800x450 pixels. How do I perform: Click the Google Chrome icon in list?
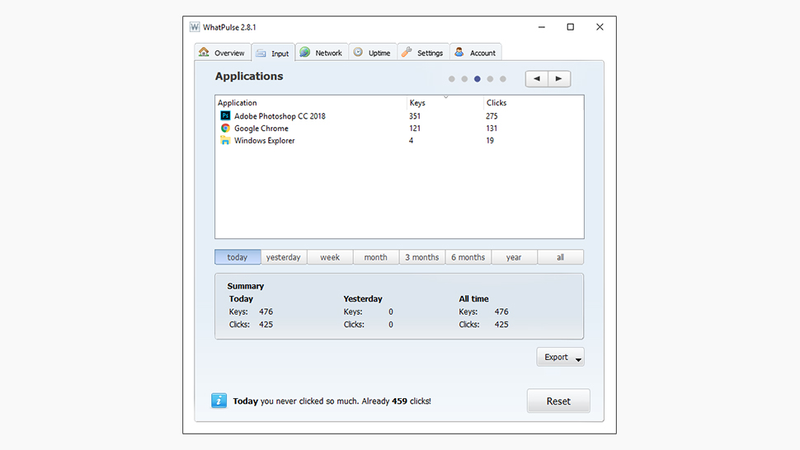pyautogui.click(x=225, y=128)
